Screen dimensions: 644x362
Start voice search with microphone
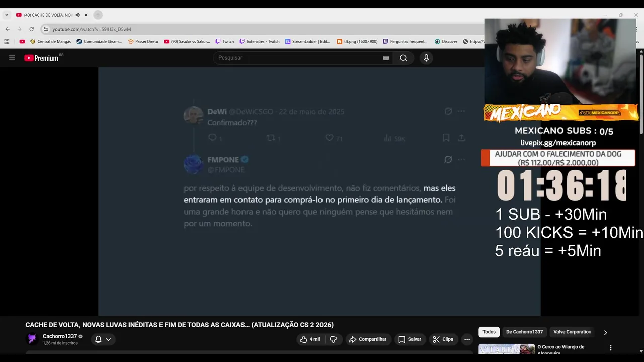[426, 58]
